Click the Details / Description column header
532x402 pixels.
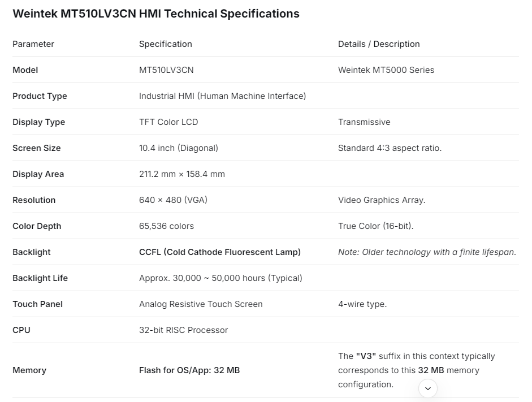(379, 44)
